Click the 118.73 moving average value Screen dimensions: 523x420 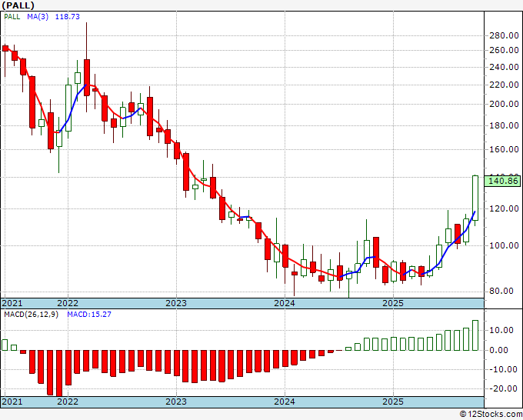pyautogui.click(x=68, y=16)
